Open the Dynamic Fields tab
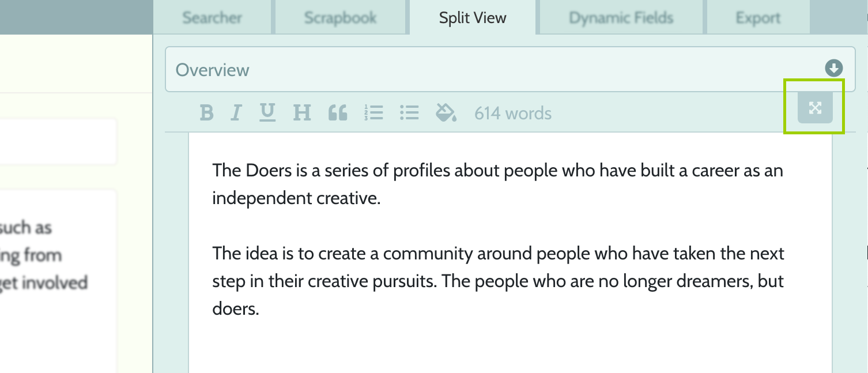 (621, 17)
